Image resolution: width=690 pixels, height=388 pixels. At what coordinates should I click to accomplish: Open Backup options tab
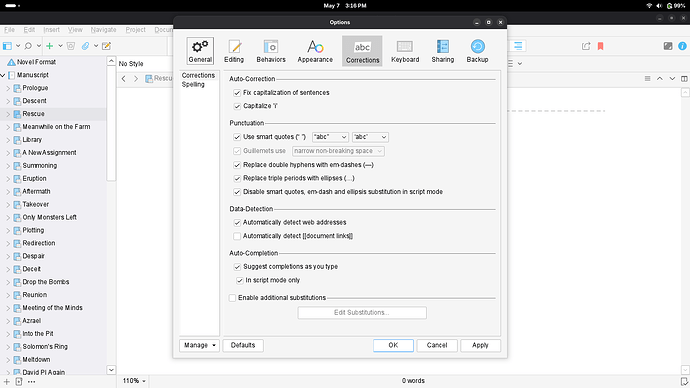[477, 51]
